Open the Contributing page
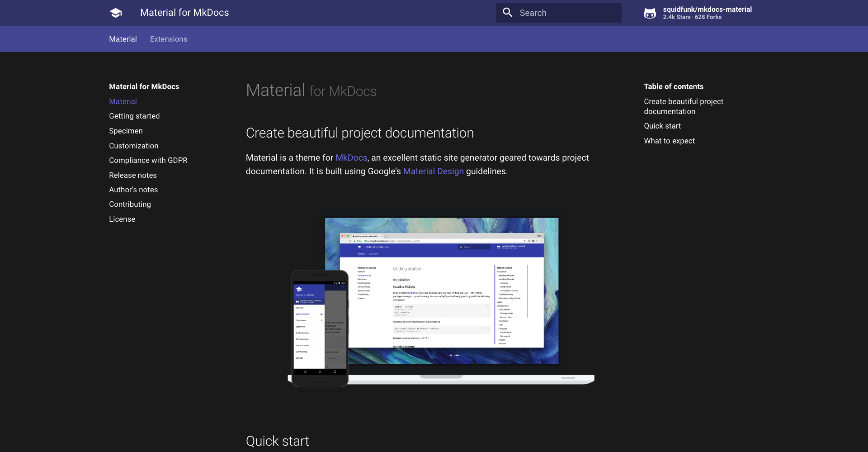 pyautogui.click(x=130, y=204)
